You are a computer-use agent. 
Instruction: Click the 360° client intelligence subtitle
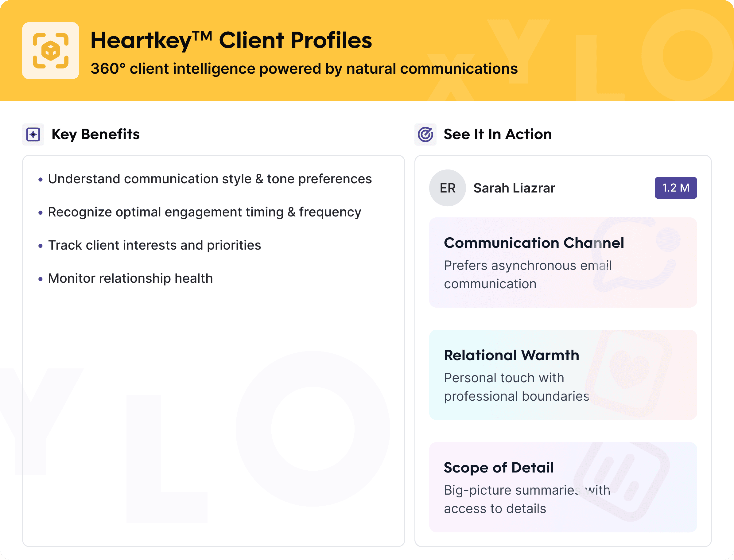tap(304, 69)
